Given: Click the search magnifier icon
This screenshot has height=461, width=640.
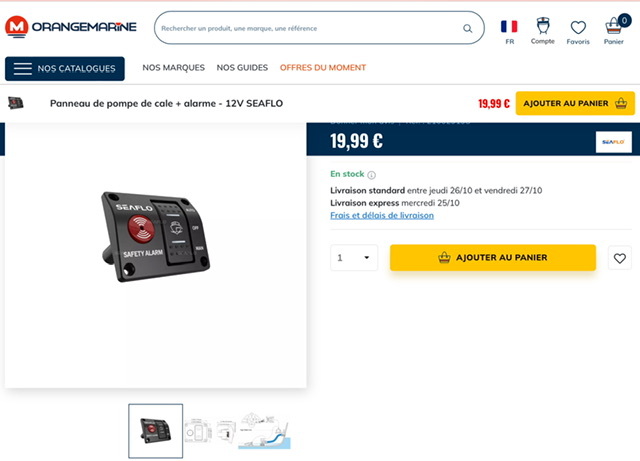Looking at the screenshot, I should (x=468, y=28).
